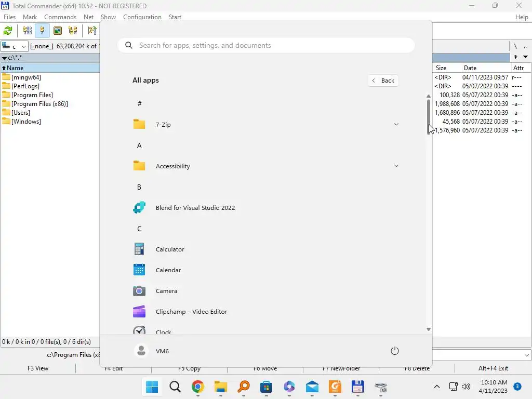Sort by Date column in right panel
Image resolution: width=532 pixels, height=399 pixels.
tap(486, 68)
